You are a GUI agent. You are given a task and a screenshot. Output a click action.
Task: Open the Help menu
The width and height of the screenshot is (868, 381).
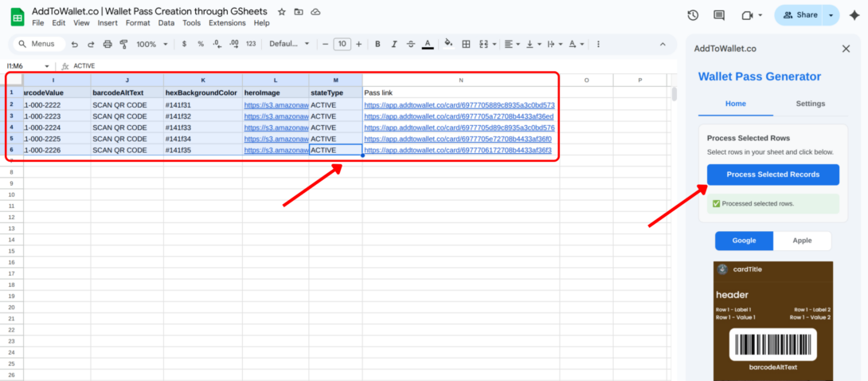click(x=262, y=23)
